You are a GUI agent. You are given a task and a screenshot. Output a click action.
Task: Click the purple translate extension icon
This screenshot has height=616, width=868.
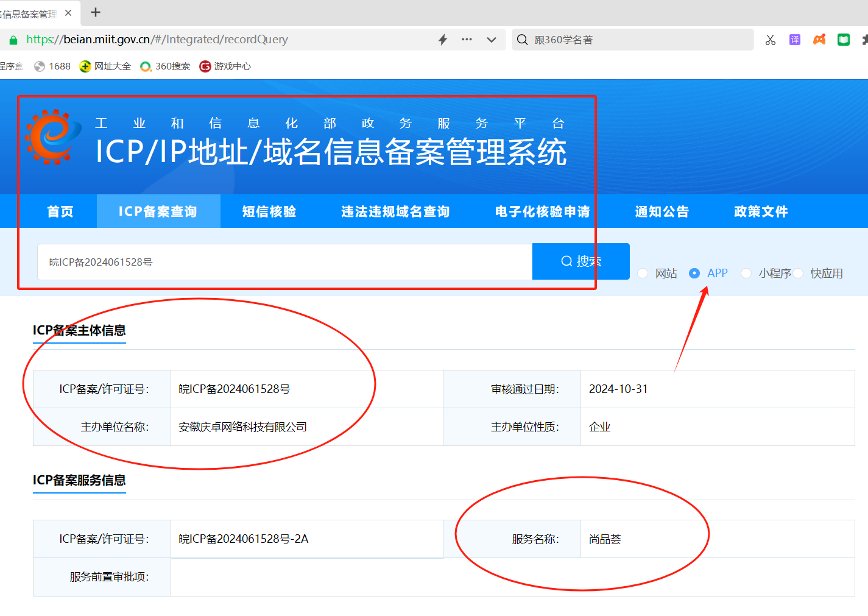point(795,40)
